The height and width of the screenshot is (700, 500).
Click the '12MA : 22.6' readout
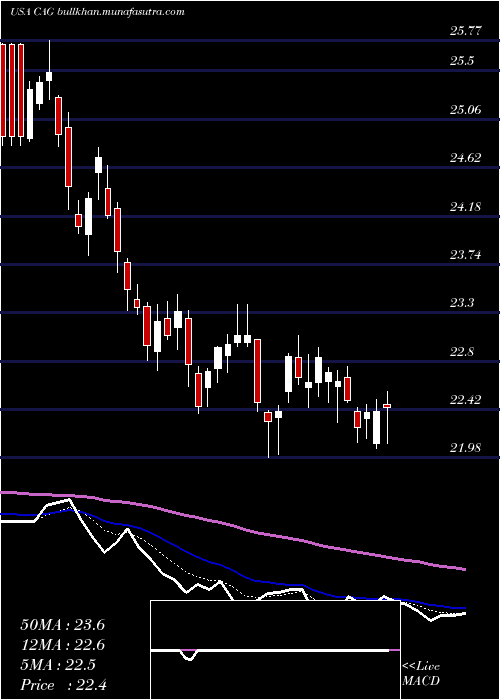(62, 645)
